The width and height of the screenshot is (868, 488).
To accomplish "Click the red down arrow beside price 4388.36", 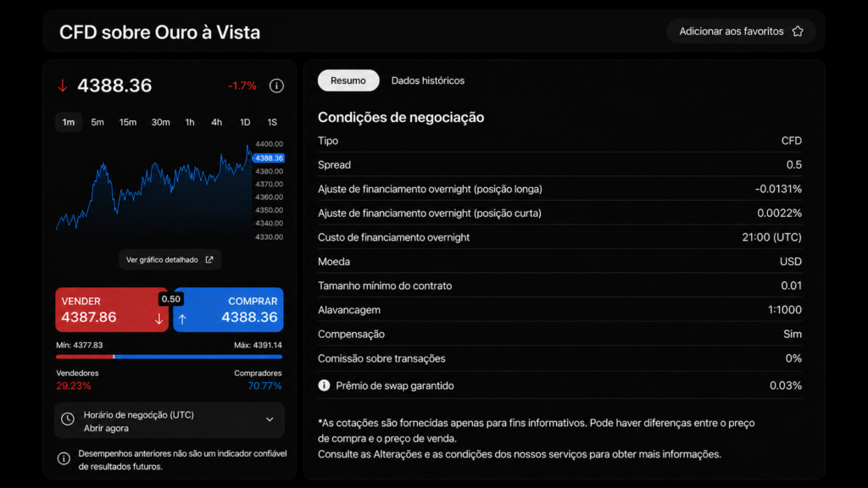I will (x=63, y=86).
